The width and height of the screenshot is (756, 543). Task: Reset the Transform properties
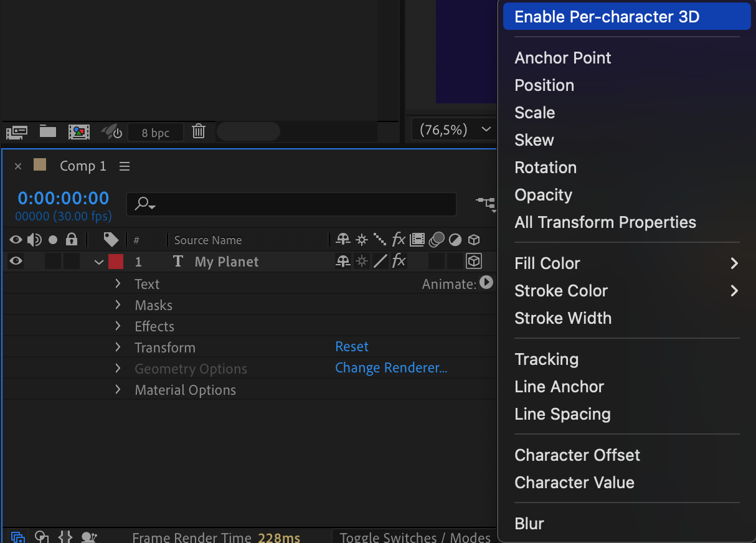[x=352, y=347]
